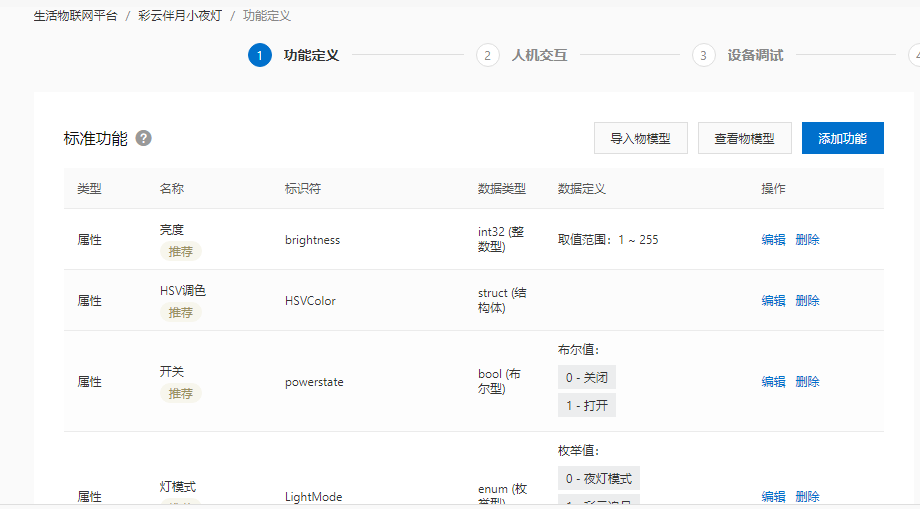
Task: Edit the 亮度 brightness property
Action: [x=773, y=239]
